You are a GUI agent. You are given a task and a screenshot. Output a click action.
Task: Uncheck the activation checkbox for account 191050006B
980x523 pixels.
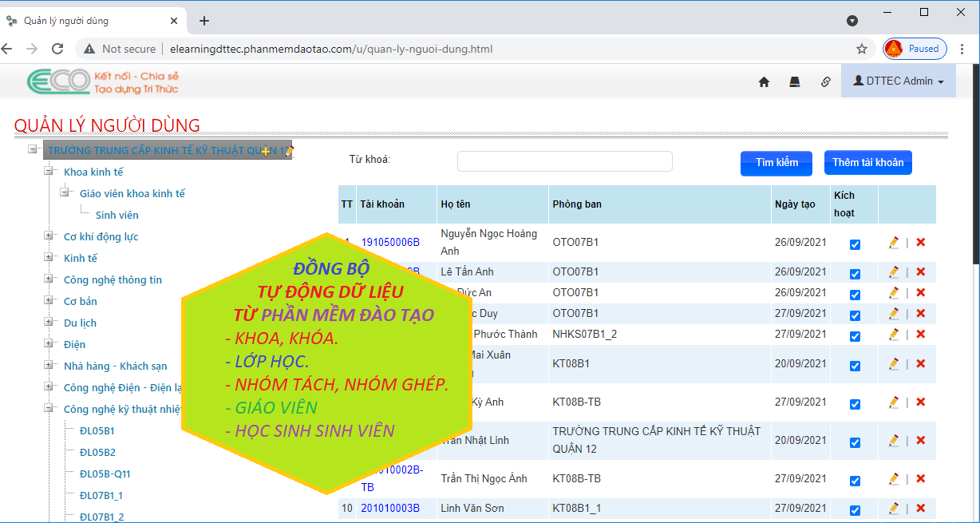[x=855, y=244]
